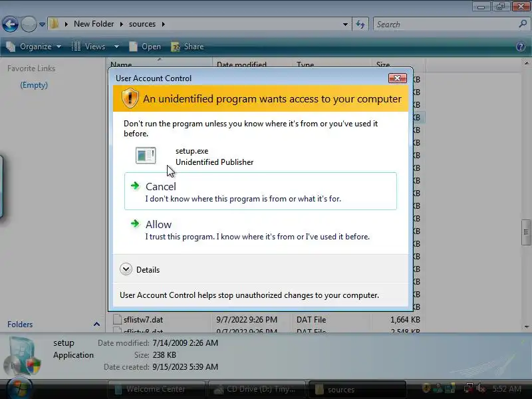Click the security shield tray icon
Screen dimensions: 532x399
click(x=426, y=388)
